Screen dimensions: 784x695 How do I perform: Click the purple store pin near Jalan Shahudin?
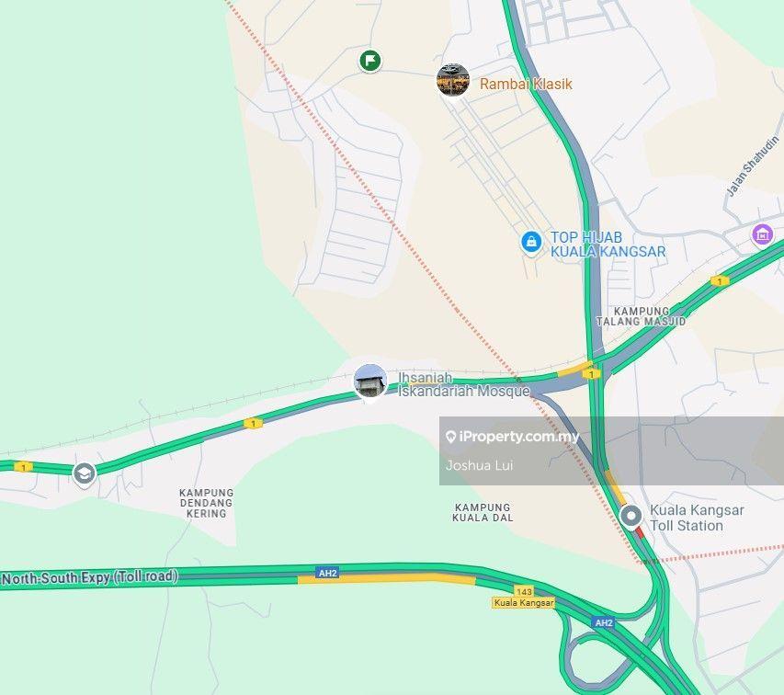click(763, 234)
